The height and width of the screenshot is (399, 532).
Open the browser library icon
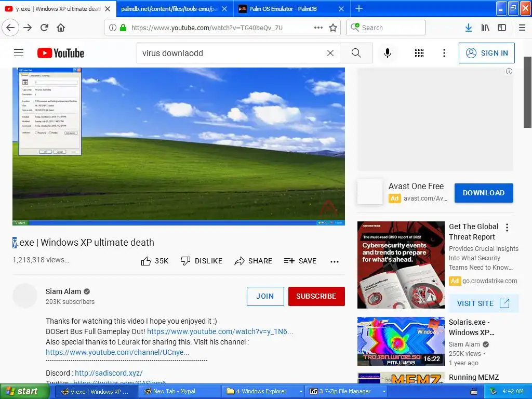click(x=485, y=28)
